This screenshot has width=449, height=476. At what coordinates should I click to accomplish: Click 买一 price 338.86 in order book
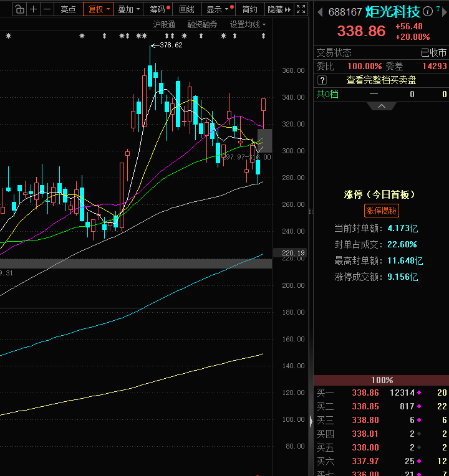pyautogui.click(x=365, y=393)
